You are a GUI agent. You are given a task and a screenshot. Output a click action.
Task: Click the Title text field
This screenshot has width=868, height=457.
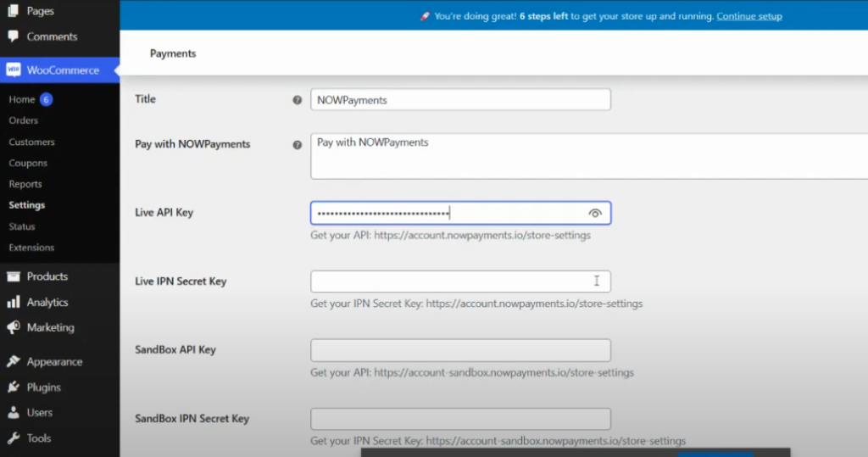tap(460, 100)
